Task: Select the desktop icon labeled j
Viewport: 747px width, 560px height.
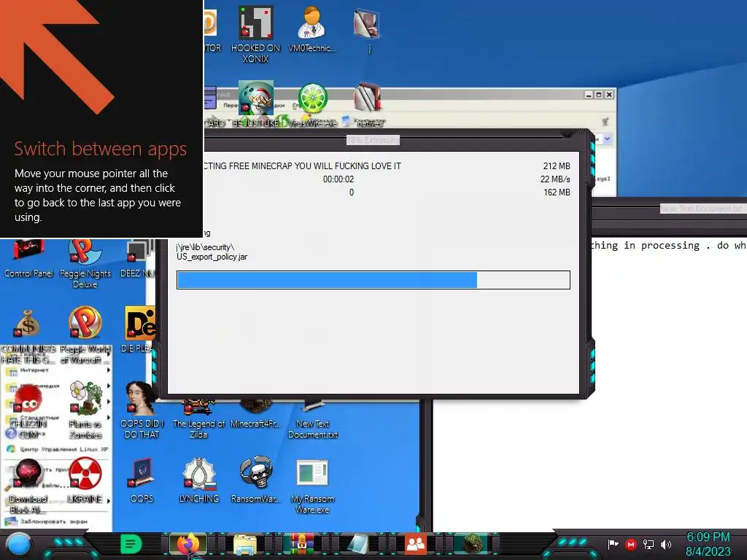Action: (368, 29)
